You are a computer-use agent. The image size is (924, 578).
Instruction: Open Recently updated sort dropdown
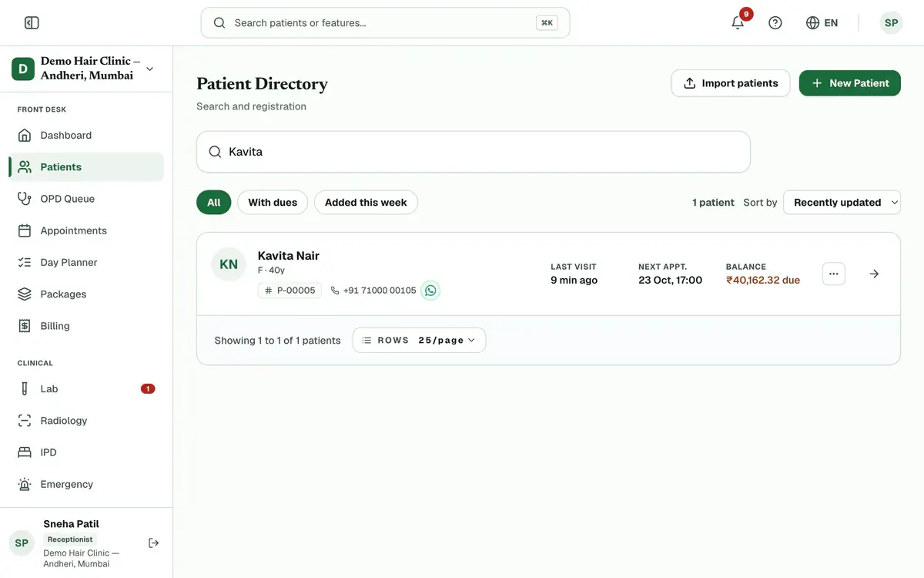pos(842,203)
